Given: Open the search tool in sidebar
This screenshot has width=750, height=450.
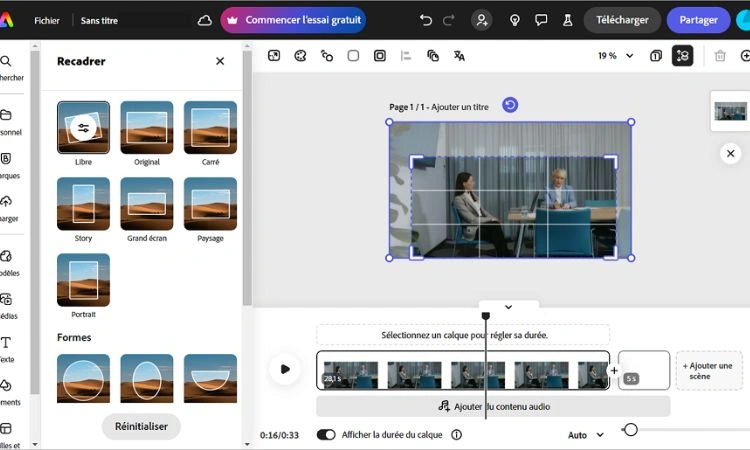Looking at the screenshot, I should point(6,61).
